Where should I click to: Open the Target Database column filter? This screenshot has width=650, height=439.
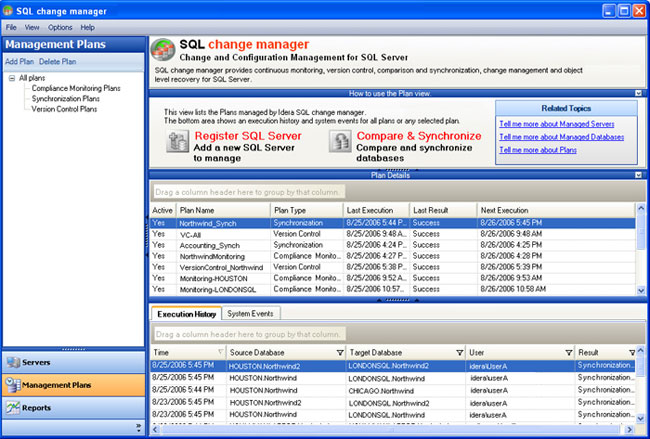pyautogui.click(x=459, y=353)
